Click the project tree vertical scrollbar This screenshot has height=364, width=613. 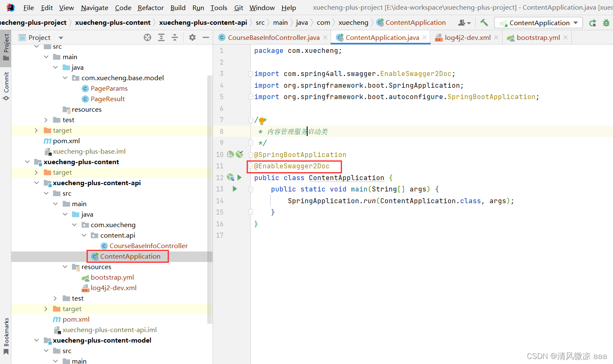click(x=210, y=199)
